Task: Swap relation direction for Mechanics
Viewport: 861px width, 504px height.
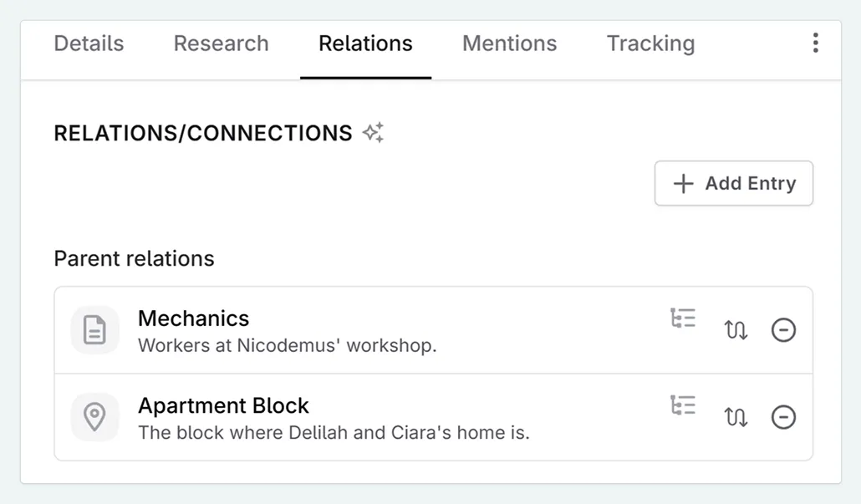Action: pos(736,330)
